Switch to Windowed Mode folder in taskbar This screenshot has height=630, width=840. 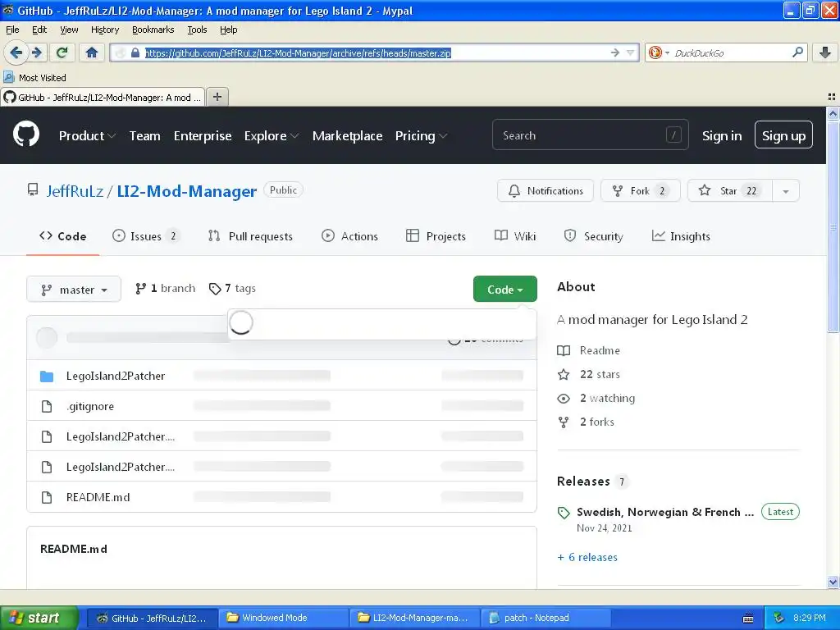coord(284,618)
